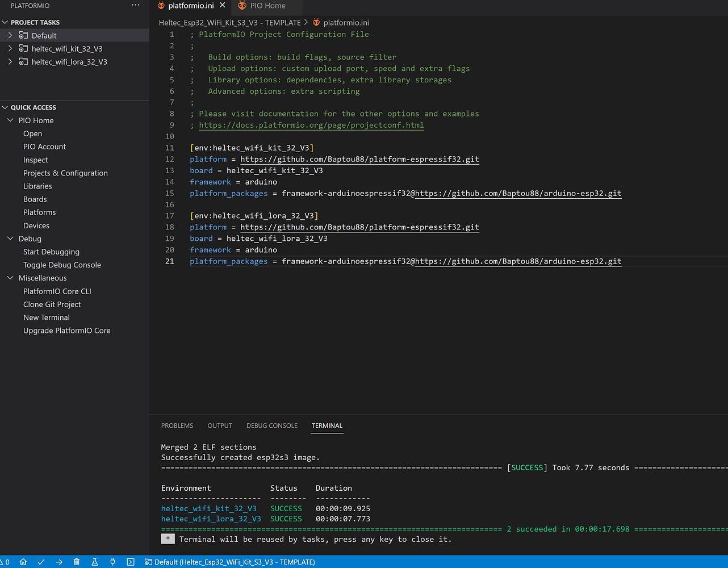728x568 pixels.
Task: Open PlatformIO Core CLI
Action: coord(57,291)
